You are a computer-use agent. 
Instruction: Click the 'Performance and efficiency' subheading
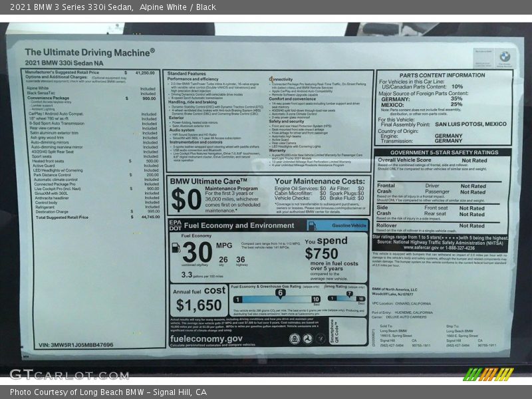(x=193, y=78)
